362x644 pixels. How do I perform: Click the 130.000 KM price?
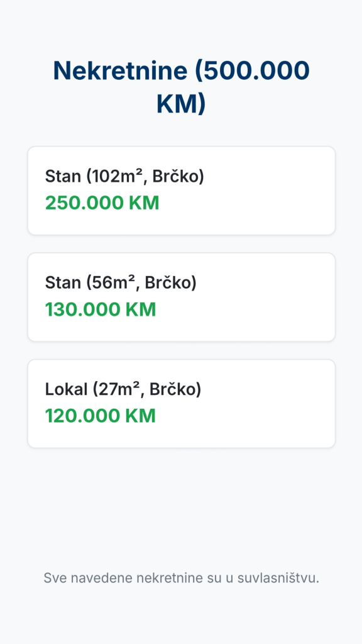click(101, 309)
